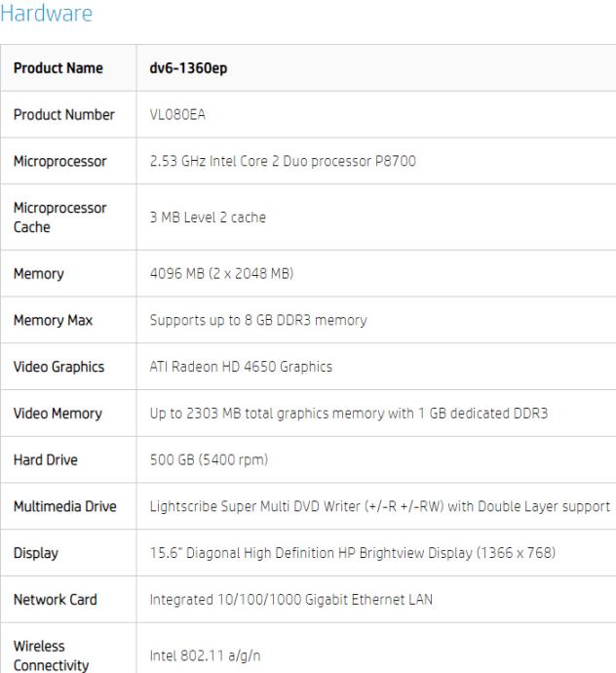Select the 4096 MB memory value
The image size is (616, 673).
221,273
